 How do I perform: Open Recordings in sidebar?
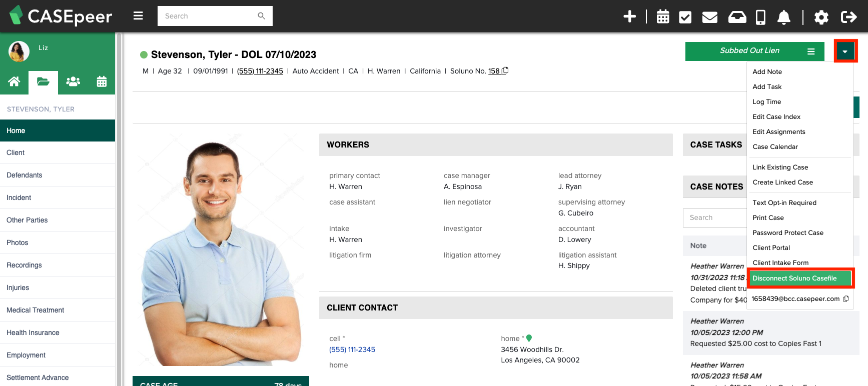tap(58, 265)
